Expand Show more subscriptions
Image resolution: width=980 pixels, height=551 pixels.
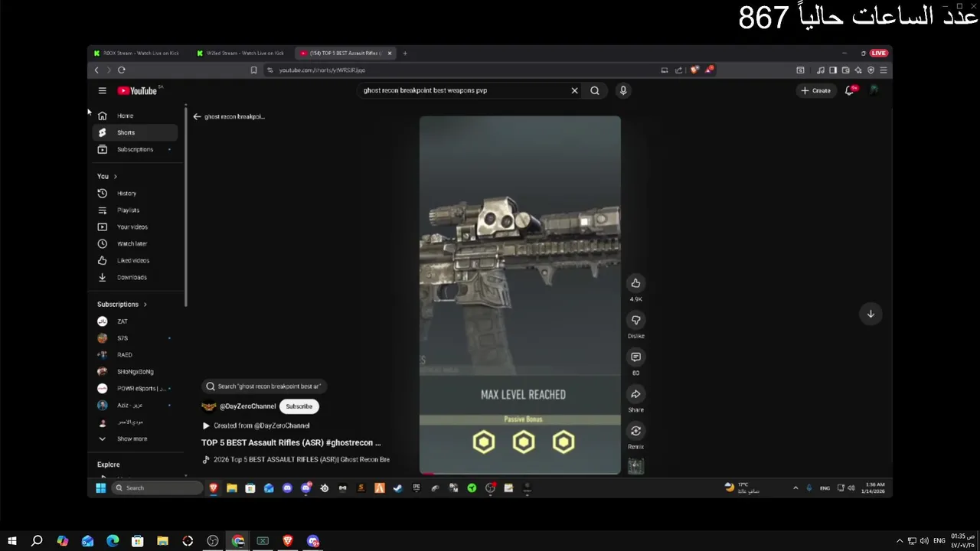tap(135, 439)
